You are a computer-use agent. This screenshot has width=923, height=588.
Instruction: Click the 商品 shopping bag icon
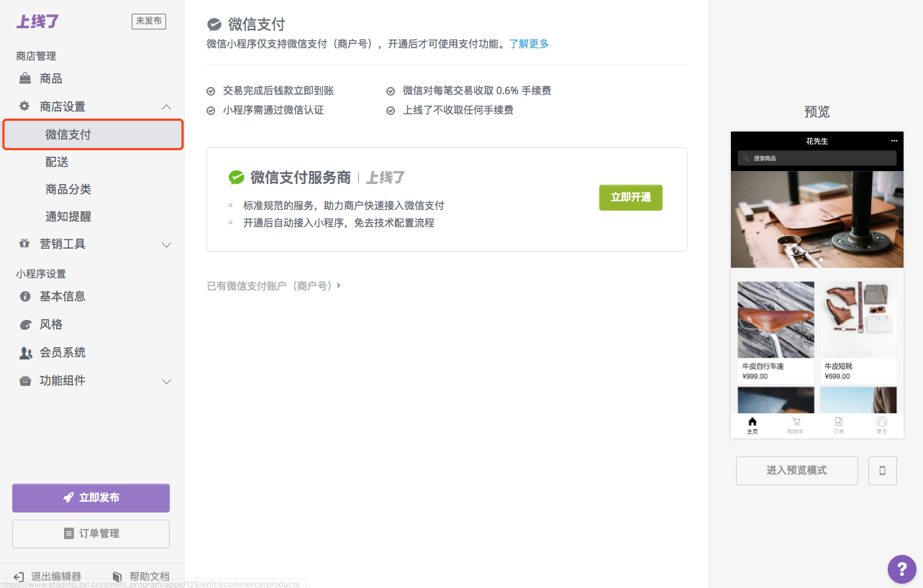point(25,78)
